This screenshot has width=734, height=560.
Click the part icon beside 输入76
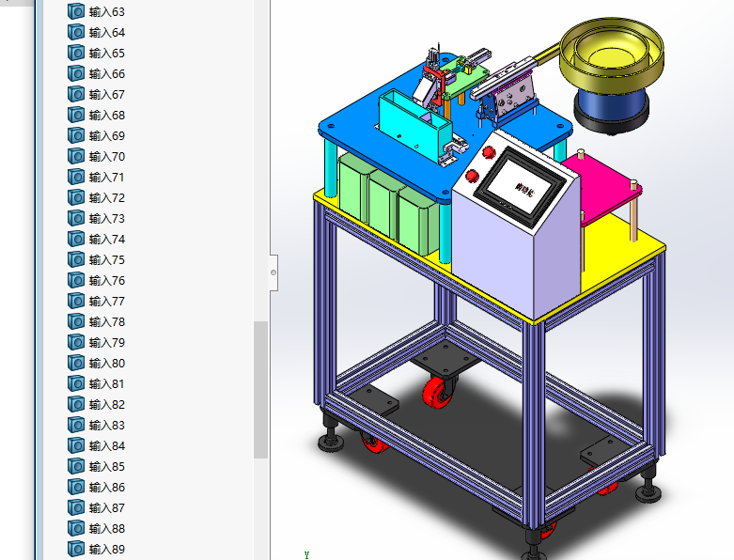click(x=76, y=280)
